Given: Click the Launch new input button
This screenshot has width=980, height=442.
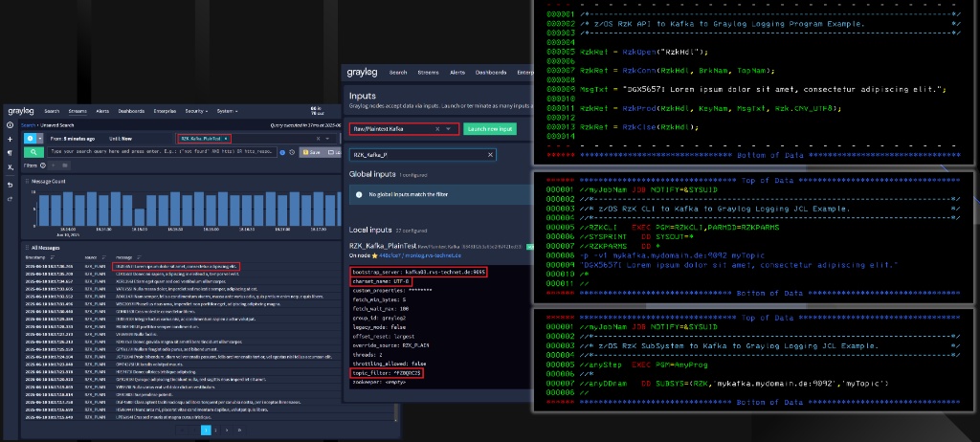Looking at the screenshot, I should (490, 129).
